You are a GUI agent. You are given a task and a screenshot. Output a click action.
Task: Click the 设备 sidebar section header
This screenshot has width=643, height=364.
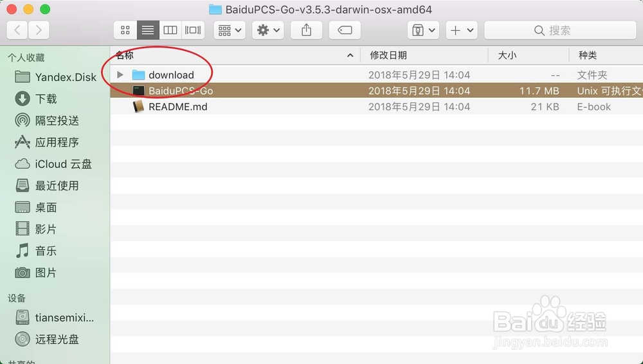coord(17,298)
